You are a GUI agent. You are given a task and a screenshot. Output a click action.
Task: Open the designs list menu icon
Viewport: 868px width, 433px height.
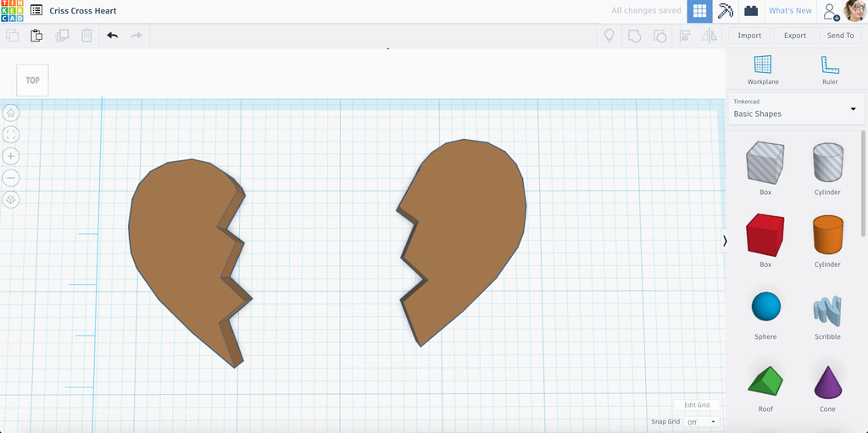click(x=36, y=10)
